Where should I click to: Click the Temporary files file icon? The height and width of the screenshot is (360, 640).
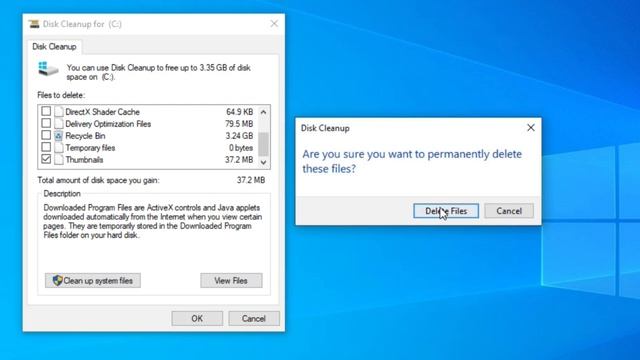pos(59,148)
